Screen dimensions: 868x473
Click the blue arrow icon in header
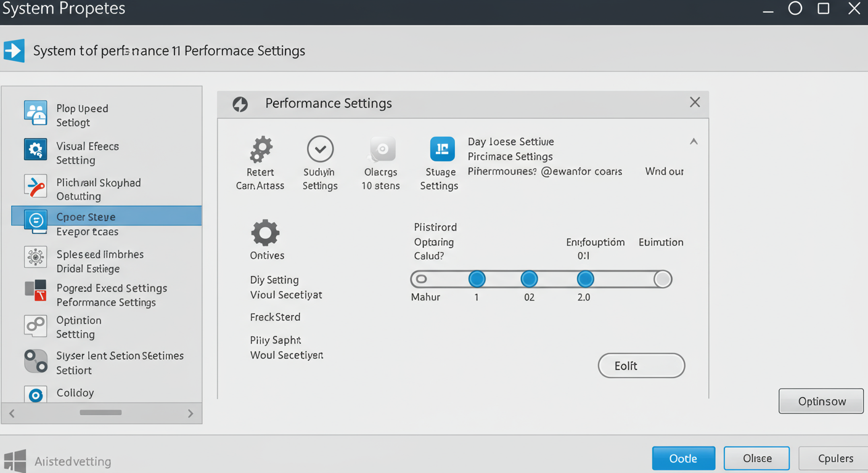14,51
